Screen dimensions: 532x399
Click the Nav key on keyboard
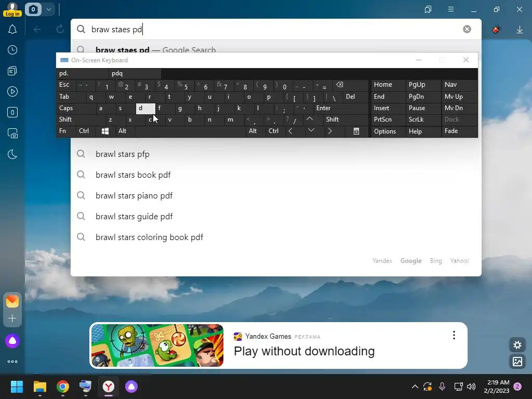point(459,85)
